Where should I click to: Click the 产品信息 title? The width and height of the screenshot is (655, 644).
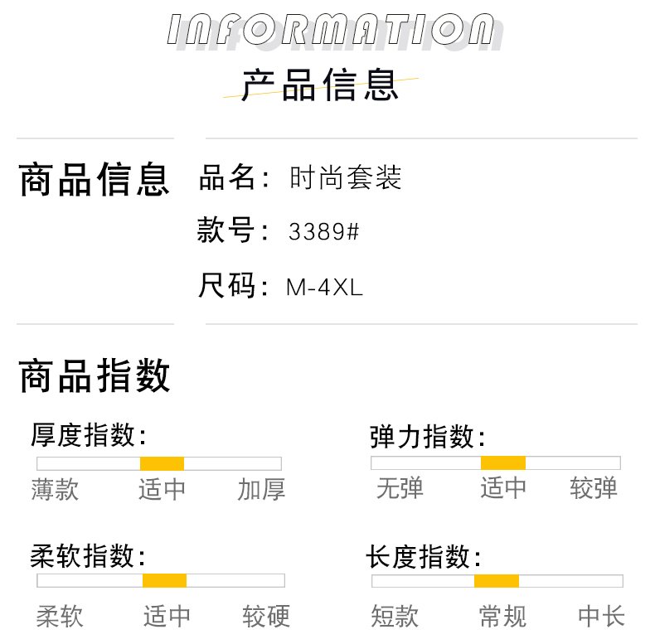[x=320, y=85]
